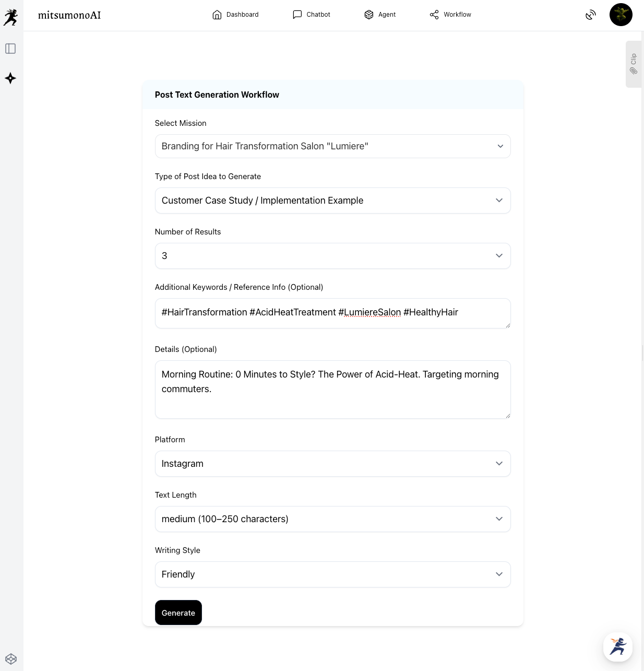Open the Number of Results dropdown
Image resolution: width=644 pixels, height=671 pixels.
coord(332,256)
